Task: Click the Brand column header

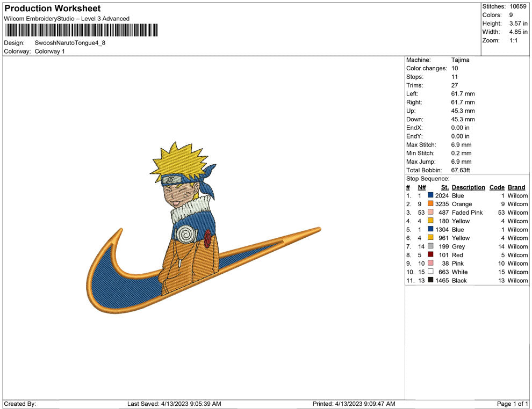Action: [x=516, y=187]
